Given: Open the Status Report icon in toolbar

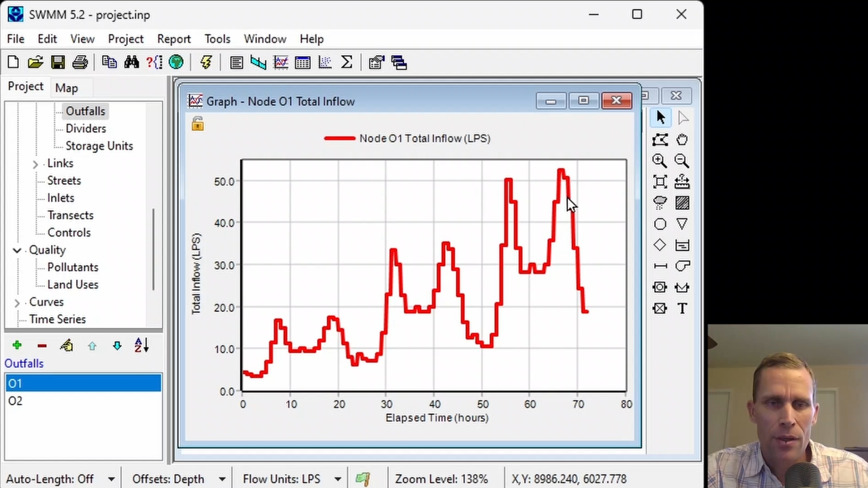Looking at the screenshot, I should [236, 63].
